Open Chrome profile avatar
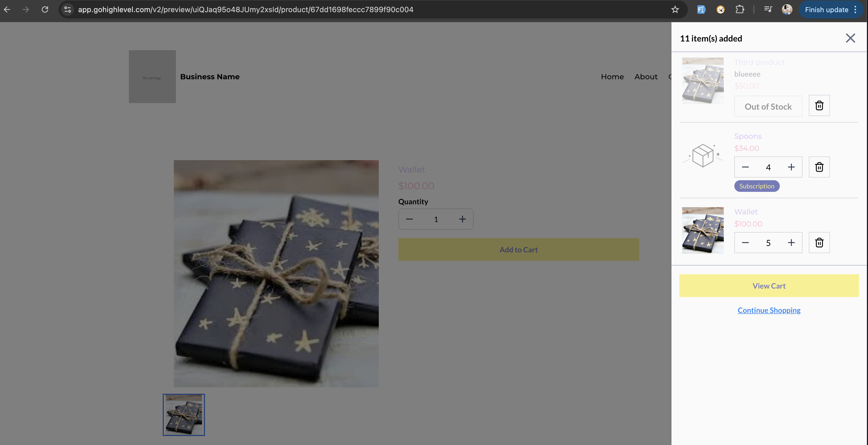 click(x=787, y=10)
